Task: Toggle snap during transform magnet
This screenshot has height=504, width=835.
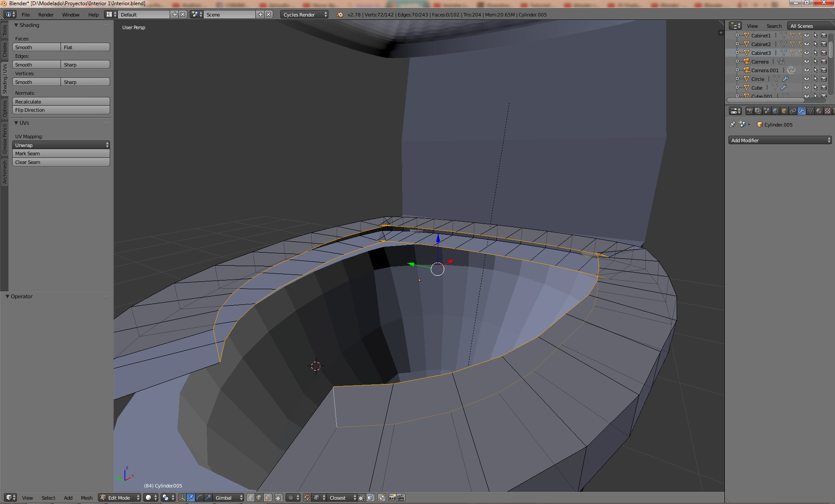Action: (307, 497)
